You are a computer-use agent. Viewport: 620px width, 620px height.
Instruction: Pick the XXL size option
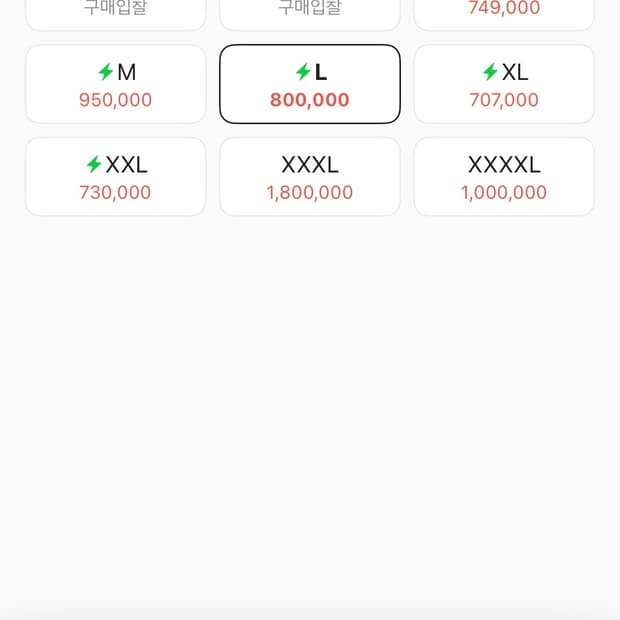pos(115,177)
